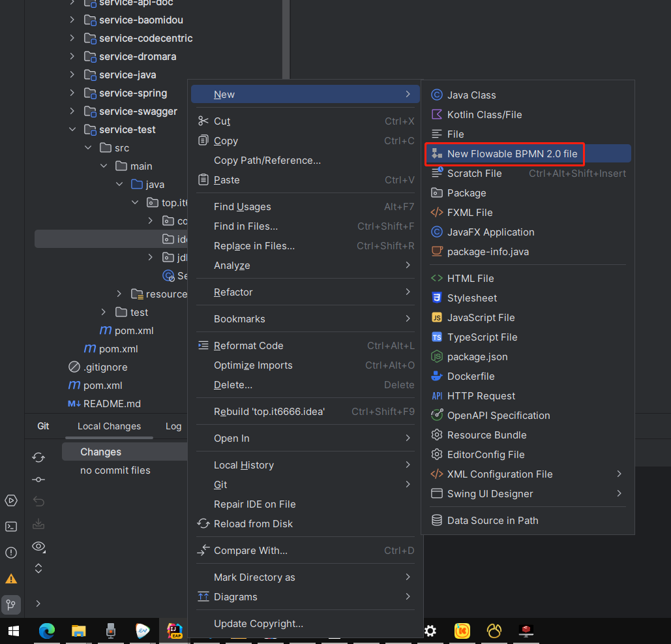The image size is (671, 644).
Task: Switch to the Log tab
Action: (173, 426)
